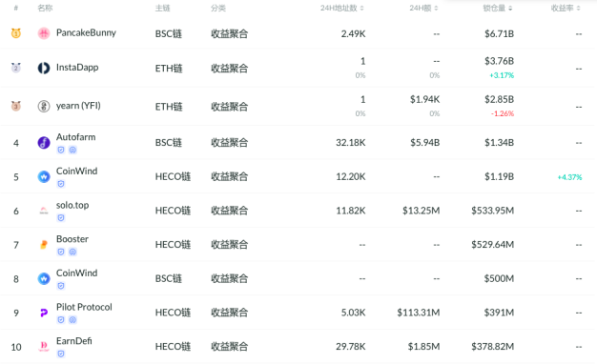Sort by 24H额 column arrows
Screen dimensions: 597x364
pyautogui.click(x=436, y=8)
